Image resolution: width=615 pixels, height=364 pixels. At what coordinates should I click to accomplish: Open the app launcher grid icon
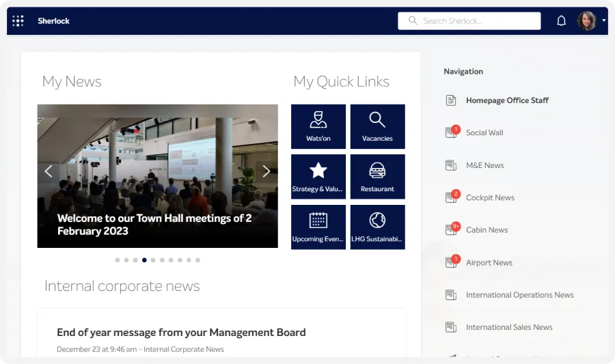(x=18, y=20)
